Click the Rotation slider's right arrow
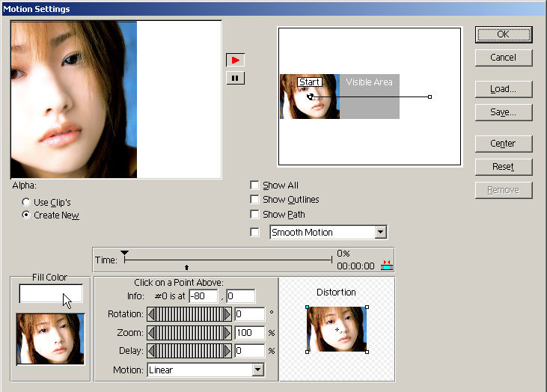This screenshot has width=547, height=392. pyautogui.click(x=227, y=314)
